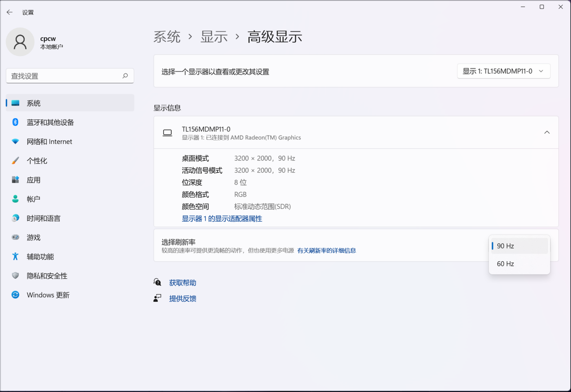
Task: Open the display selector 显示 1 dropdown
Action: 503,71
